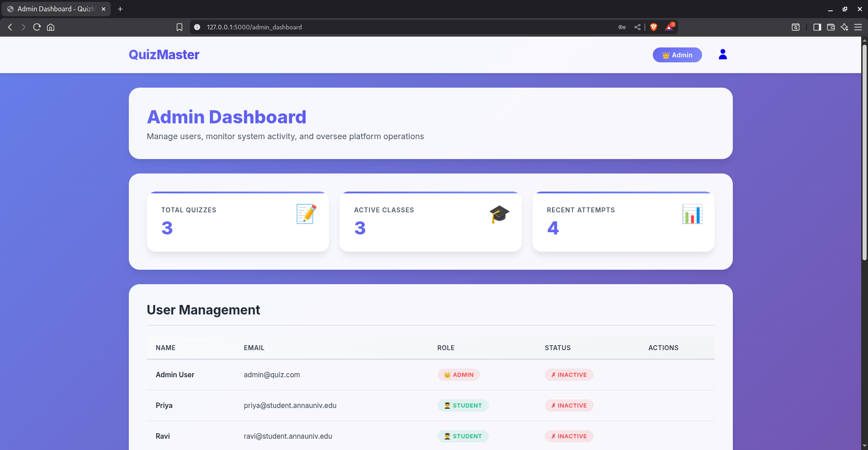Bookmark this page
This screenshot has width=868, height=450.
coord(179,27)
